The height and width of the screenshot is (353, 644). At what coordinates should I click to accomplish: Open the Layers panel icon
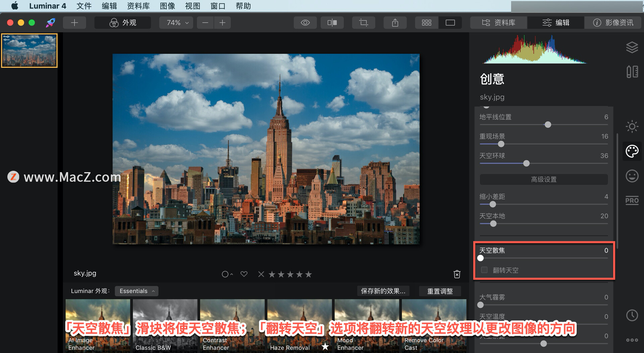point(632,47)
